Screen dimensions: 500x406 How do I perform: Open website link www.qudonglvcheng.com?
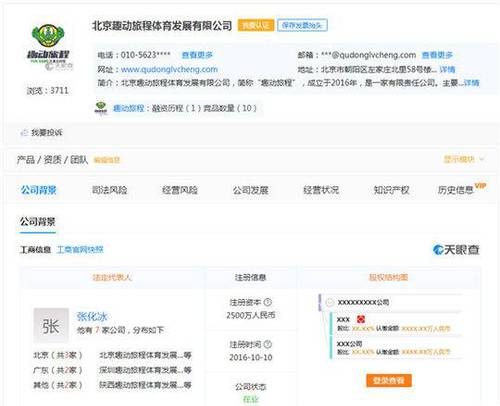(169, 69)
